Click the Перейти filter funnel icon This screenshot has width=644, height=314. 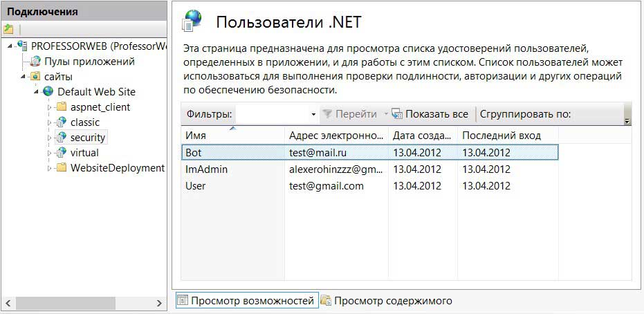[x=327, y=114]
